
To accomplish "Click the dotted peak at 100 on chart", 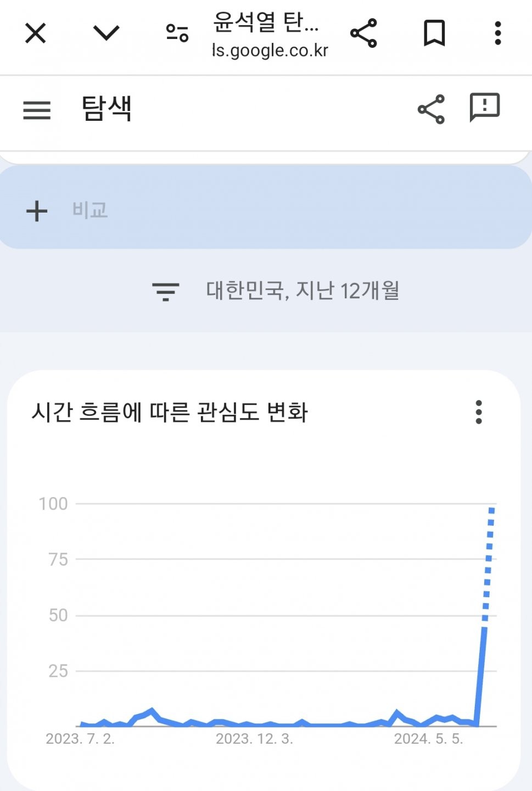I will tap(491, 510).
